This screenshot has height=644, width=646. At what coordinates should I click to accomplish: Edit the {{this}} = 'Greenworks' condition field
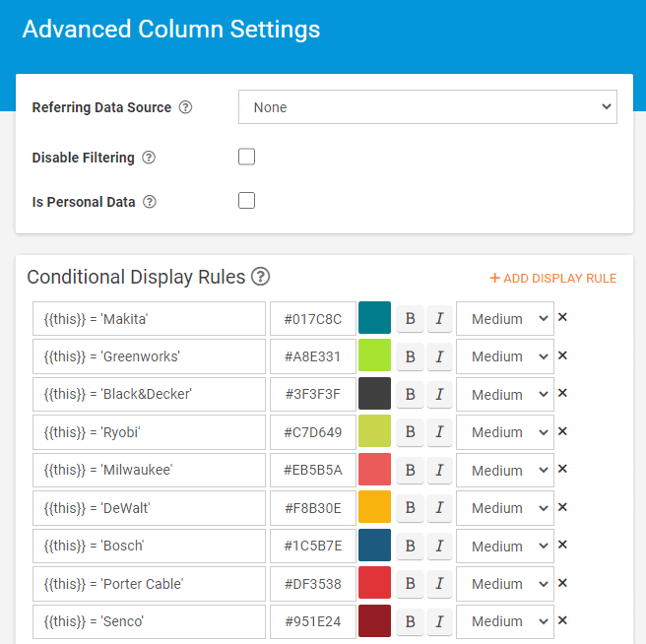(x=149, y=356)
